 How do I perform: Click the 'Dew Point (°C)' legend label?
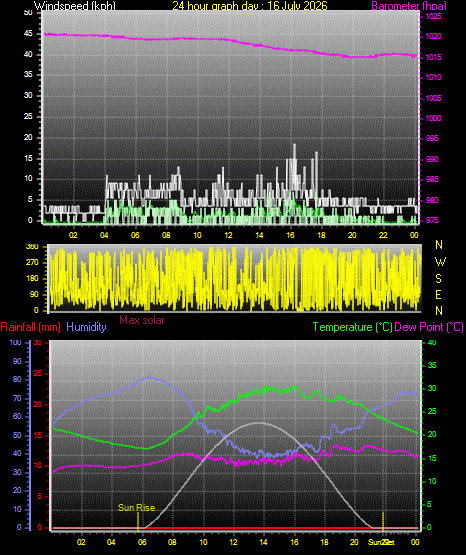[429, 327]
